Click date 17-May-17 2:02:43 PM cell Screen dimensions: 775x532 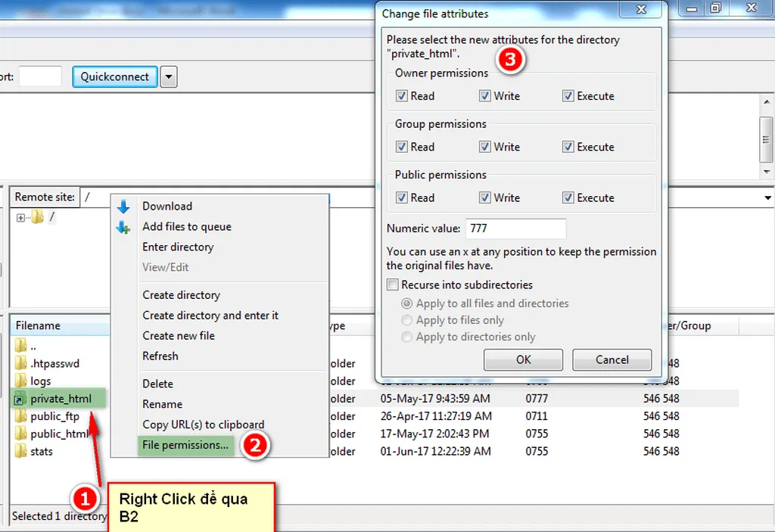pyautogui.click(x=434, y=434)
